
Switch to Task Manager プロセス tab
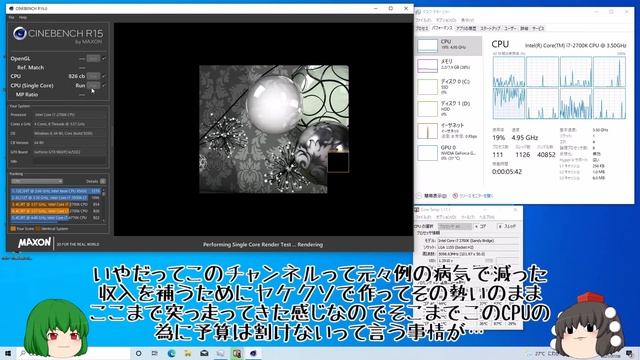[x=422, y=29]
